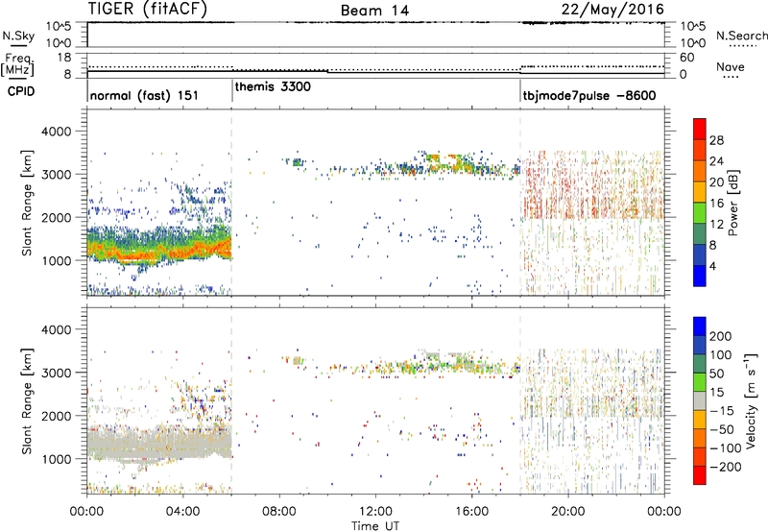Click the gray 15 band of velocity bar

pyautogui.click(x=700, y=401)
